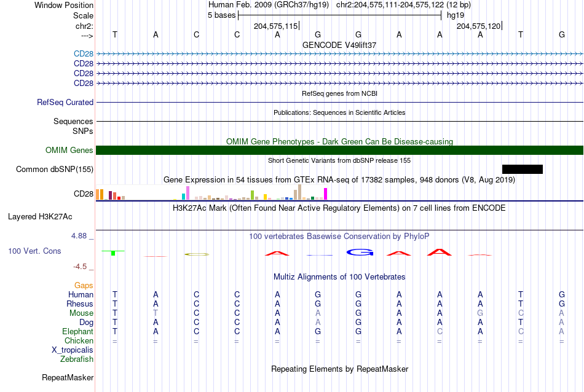Click the dark green OMIM gene bar
Screen dimensions: 584x392
pyautogui.click(x=339, y=150)
